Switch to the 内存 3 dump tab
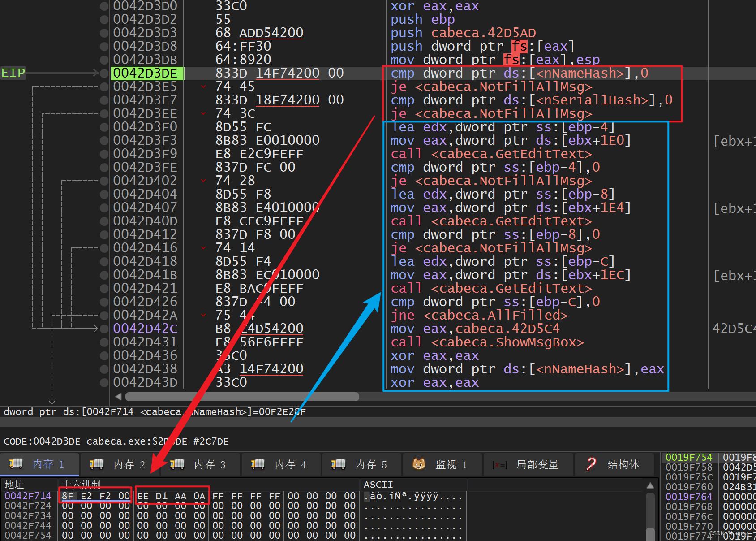Image resolution: width=756 pixels, height=541 pixels. pos(201,464)
